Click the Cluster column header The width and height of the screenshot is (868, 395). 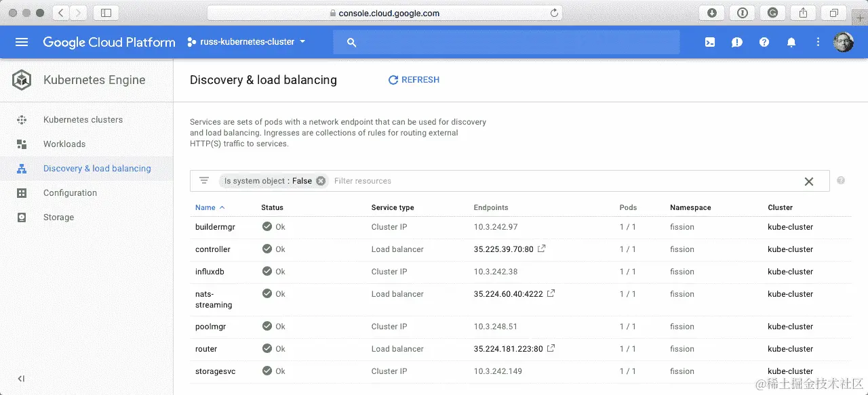tap(781, 207)
